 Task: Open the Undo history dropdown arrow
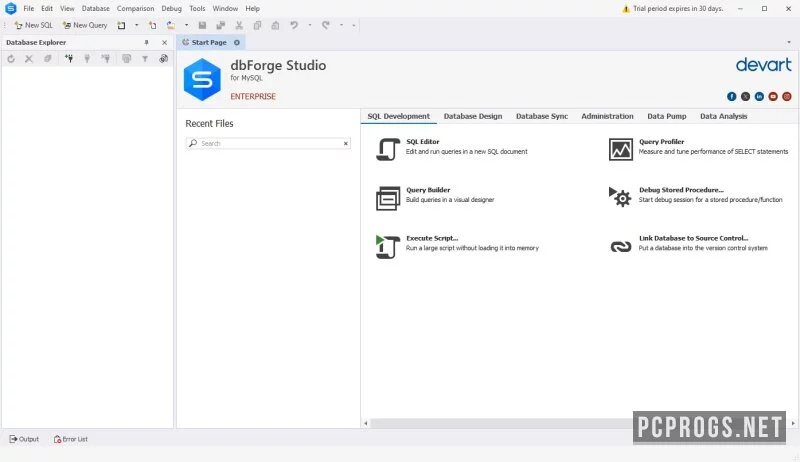(310, 25)
